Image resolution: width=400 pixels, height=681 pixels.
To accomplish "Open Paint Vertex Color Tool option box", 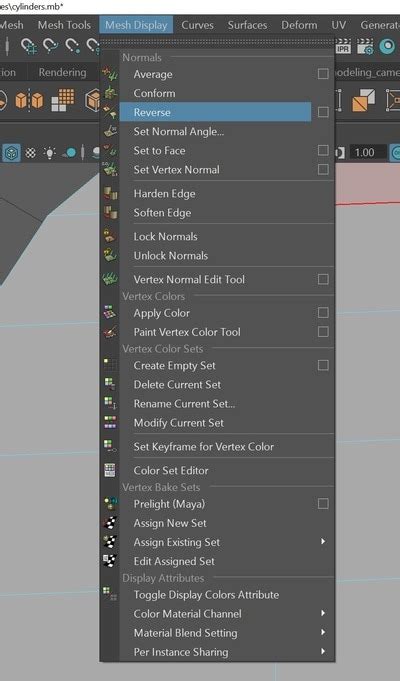I will 323,332.
